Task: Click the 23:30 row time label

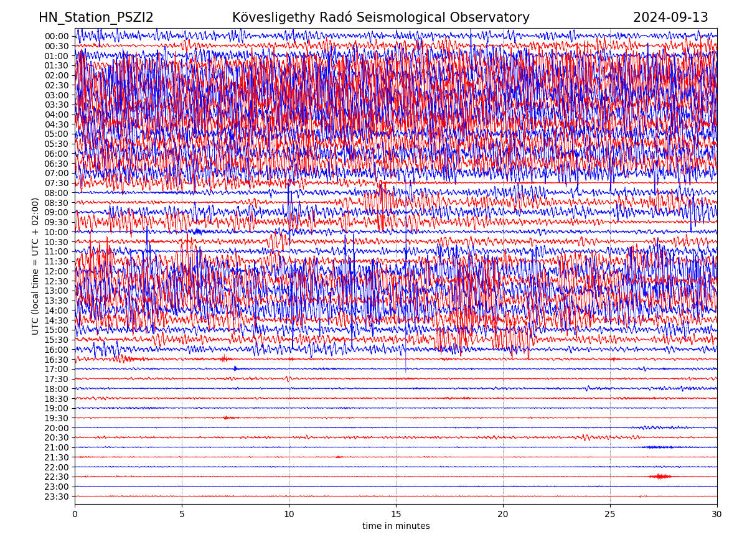Action: (56, 497)
